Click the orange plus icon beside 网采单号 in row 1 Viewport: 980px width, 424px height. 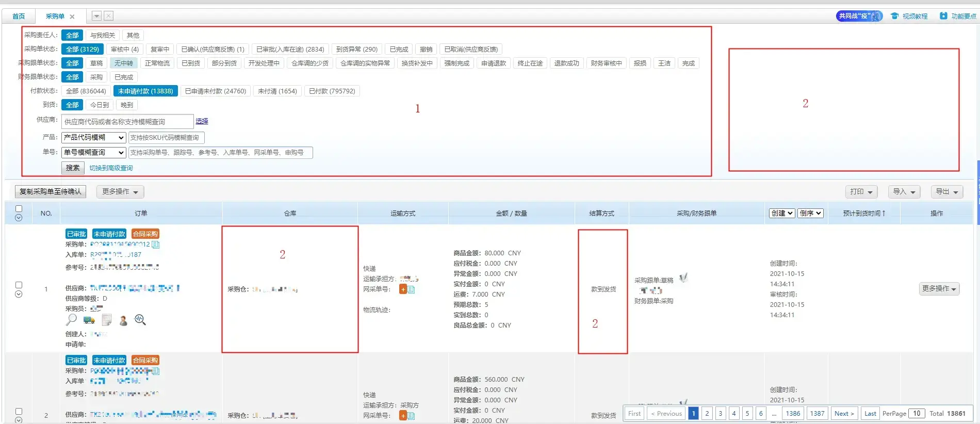pos(403,289)
